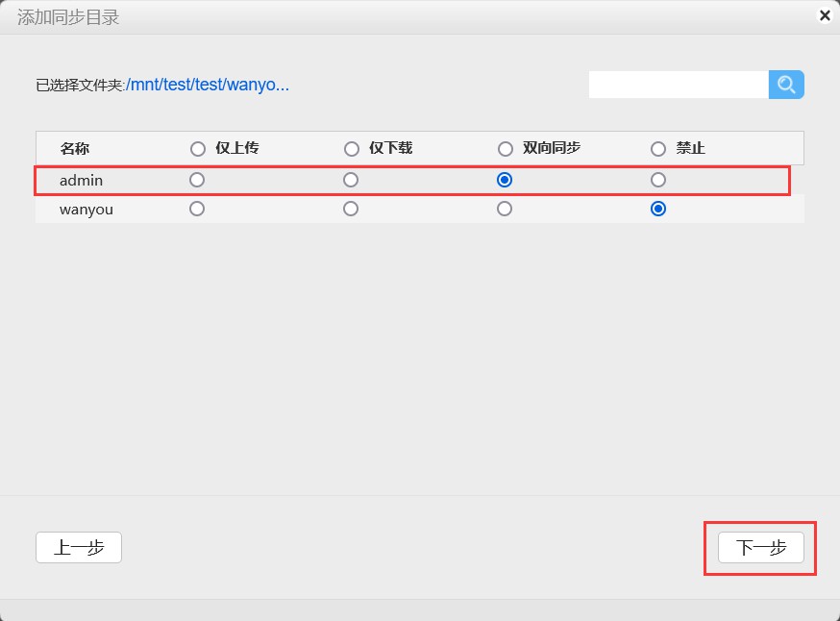Set wanyou to 仅上传 mode
The width and height of the screenshot is (840, 621).
tap(197, 209)
